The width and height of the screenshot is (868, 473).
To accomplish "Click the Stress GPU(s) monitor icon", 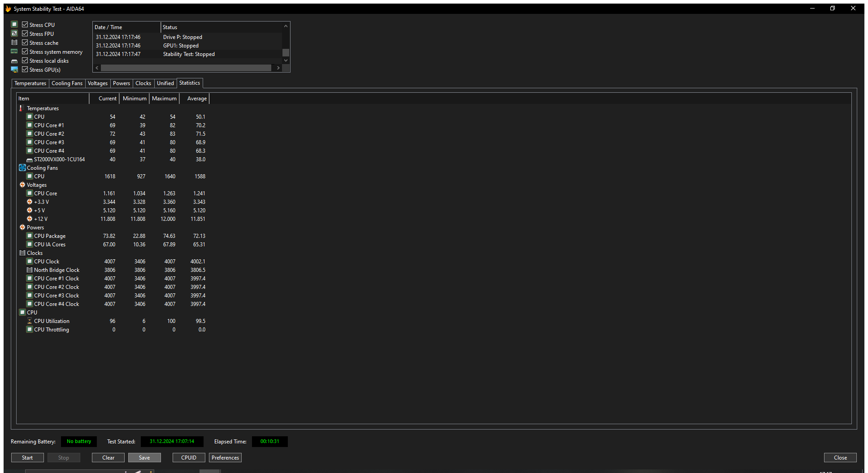I will click(x=14, y=69).
